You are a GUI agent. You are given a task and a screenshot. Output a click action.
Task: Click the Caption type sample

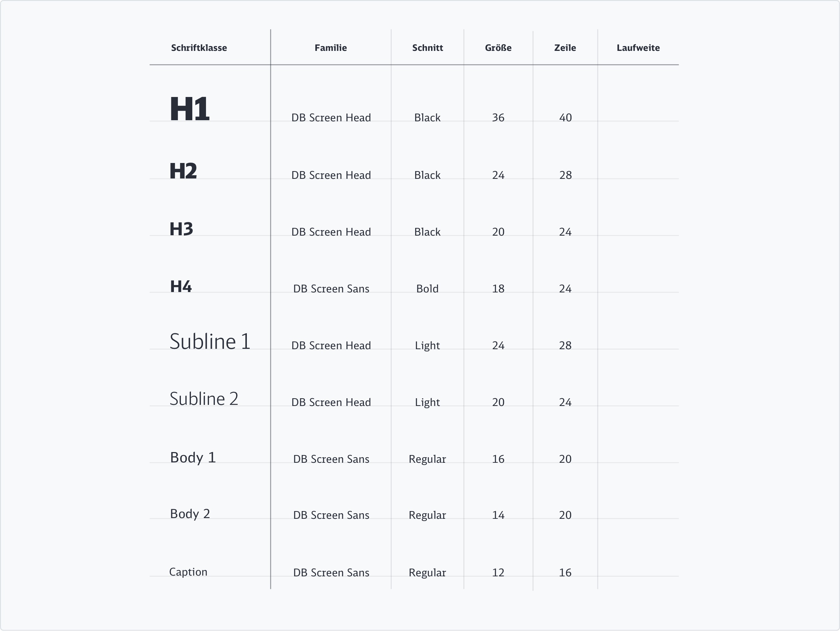coord(188,572)
